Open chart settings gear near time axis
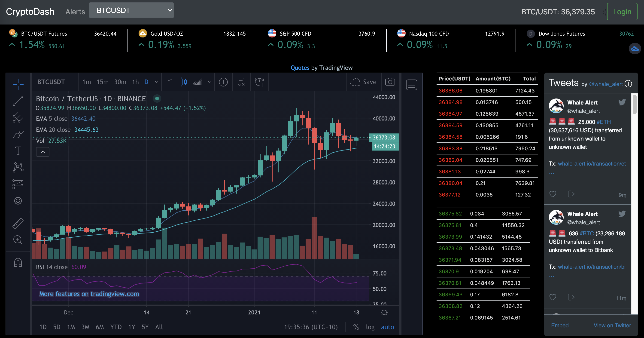Viewport: 644px width, 338px height. (x=384, y=312)
